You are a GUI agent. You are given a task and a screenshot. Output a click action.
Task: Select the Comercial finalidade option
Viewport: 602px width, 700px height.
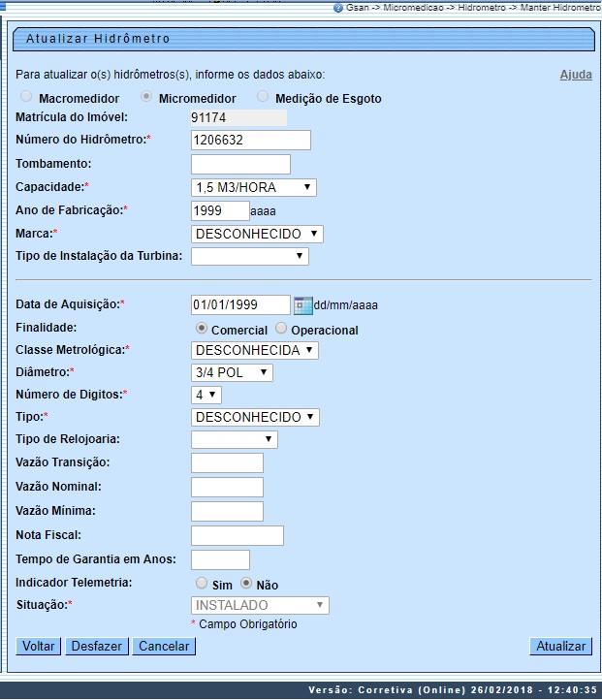pyautogui.click(x=202, y=329)
